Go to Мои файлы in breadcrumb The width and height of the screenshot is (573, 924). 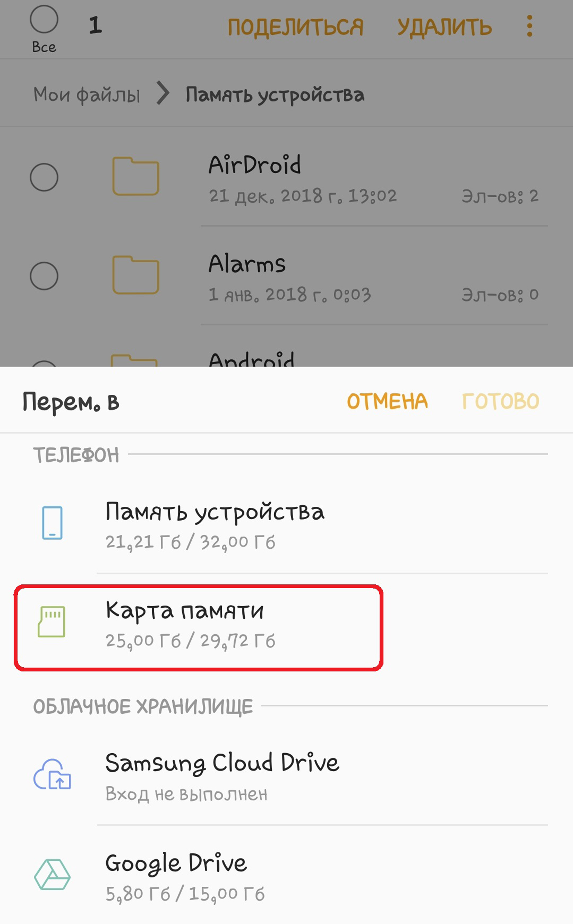pos(87,95)
